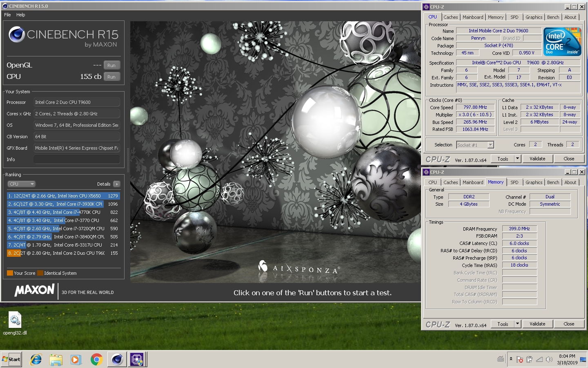Open Bench tab in CPU-Z timings window

[x=553, y=182]
